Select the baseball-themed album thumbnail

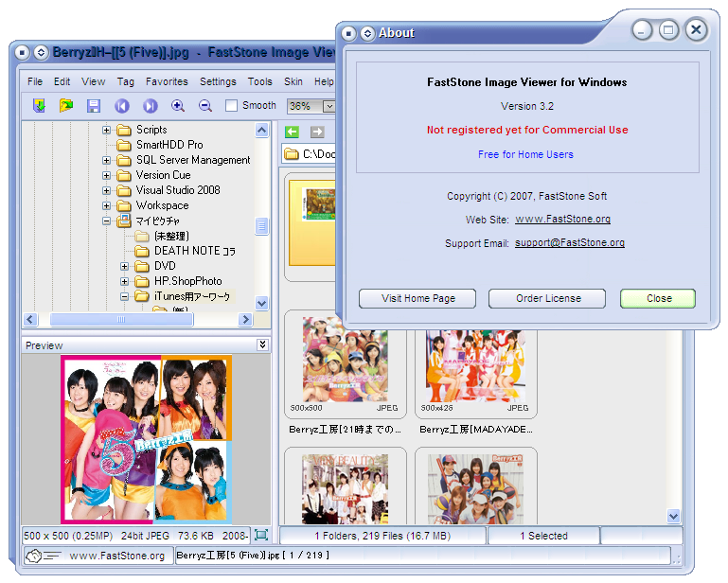coord(476,486)
